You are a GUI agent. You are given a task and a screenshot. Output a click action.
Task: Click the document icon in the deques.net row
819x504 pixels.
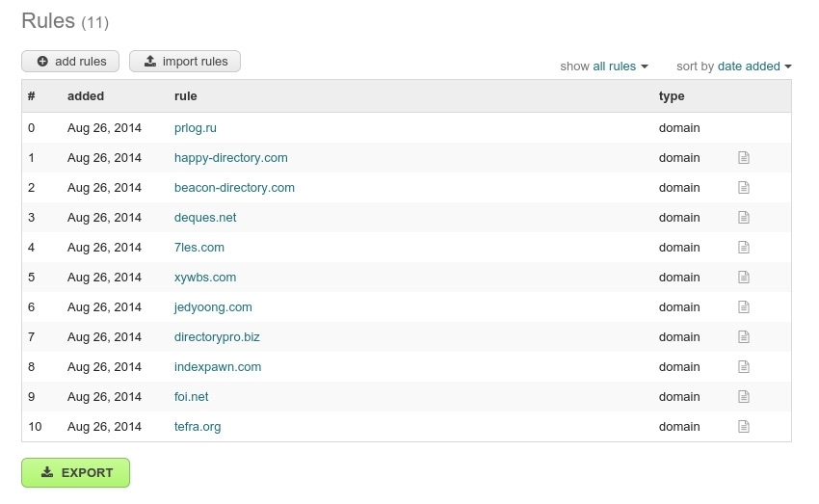point(744,217)
